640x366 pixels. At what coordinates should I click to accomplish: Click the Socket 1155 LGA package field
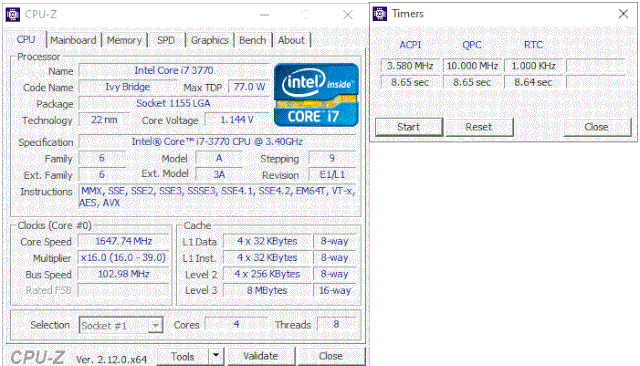174,103
